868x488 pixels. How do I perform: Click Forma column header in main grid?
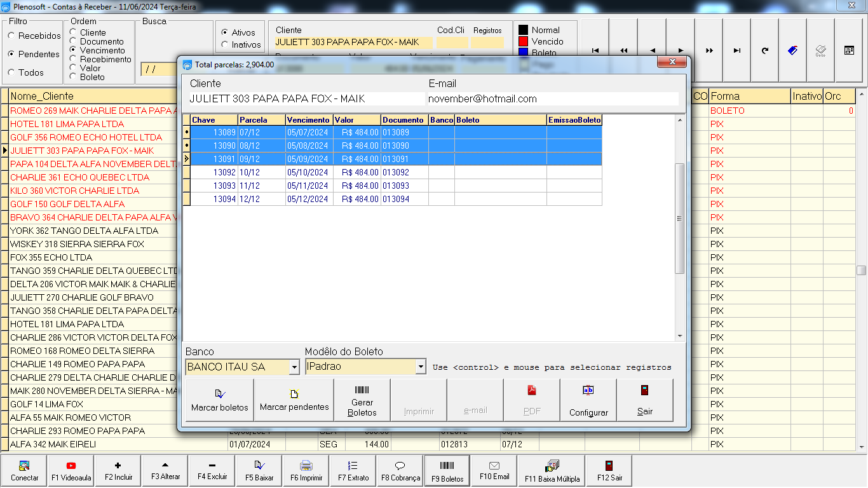point(750,97)
